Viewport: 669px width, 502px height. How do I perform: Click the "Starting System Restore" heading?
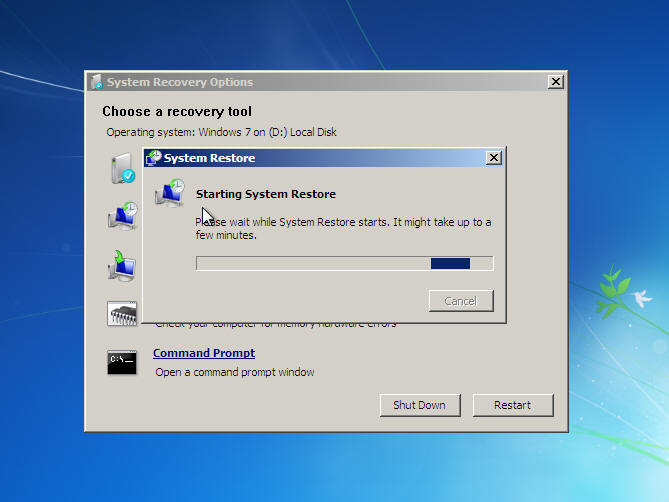[x=265, y=194]
